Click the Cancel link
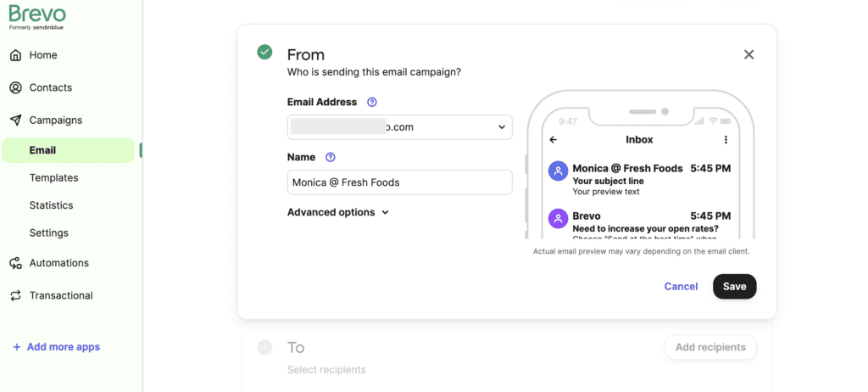This screenshot has width=868, height=392. [681, 287]
